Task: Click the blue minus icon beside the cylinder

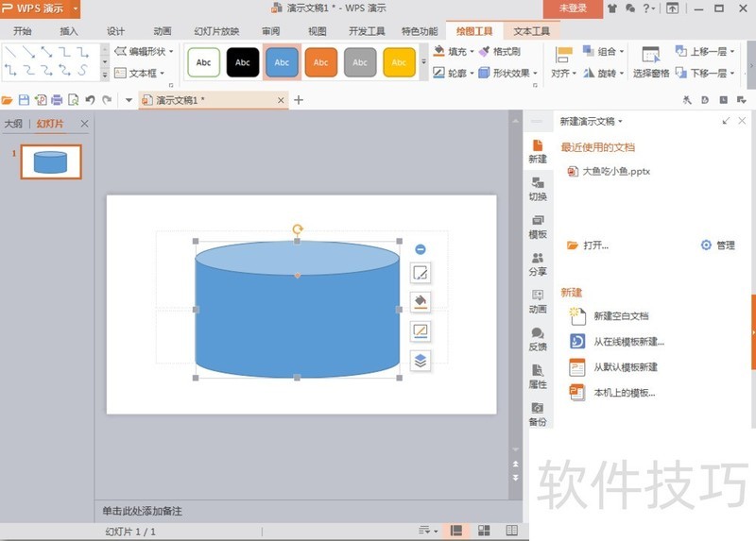Action: coord(421,249)
